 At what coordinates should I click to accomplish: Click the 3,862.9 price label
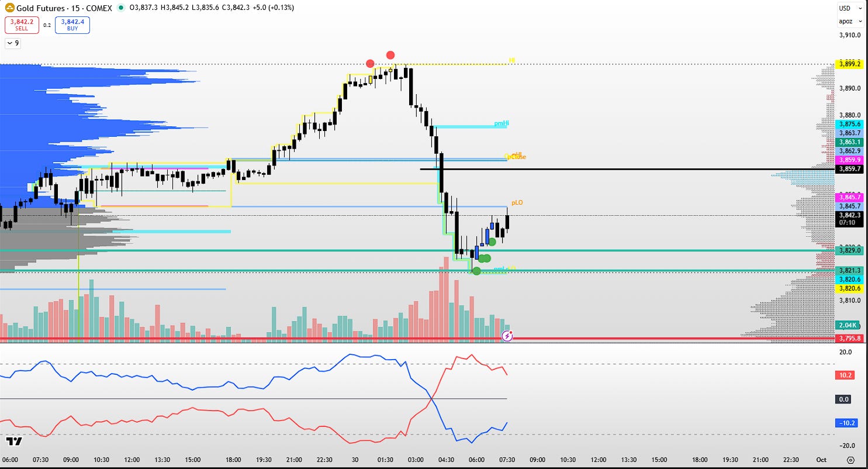850,151
